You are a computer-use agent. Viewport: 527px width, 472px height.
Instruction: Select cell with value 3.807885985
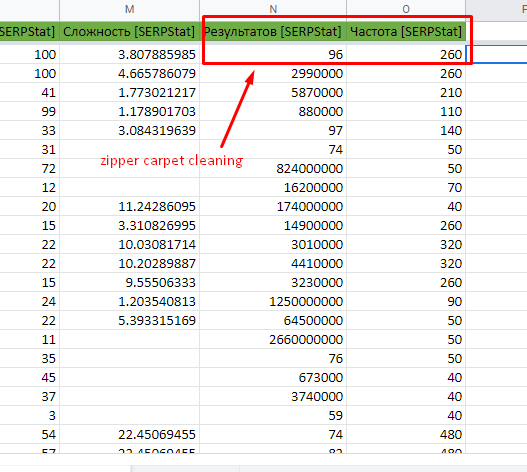tap(129, 54)
